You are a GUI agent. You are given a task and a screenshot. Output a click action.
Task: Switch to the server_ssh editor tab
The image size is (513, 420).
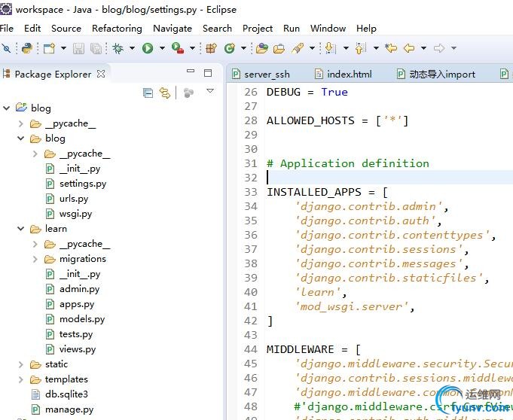(x=267, y=74)
